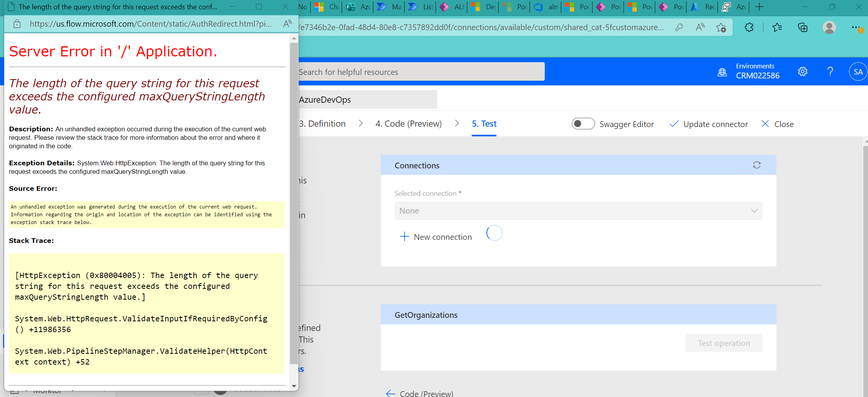
Task: Open Help via the question mark icon
Action: 830,71
